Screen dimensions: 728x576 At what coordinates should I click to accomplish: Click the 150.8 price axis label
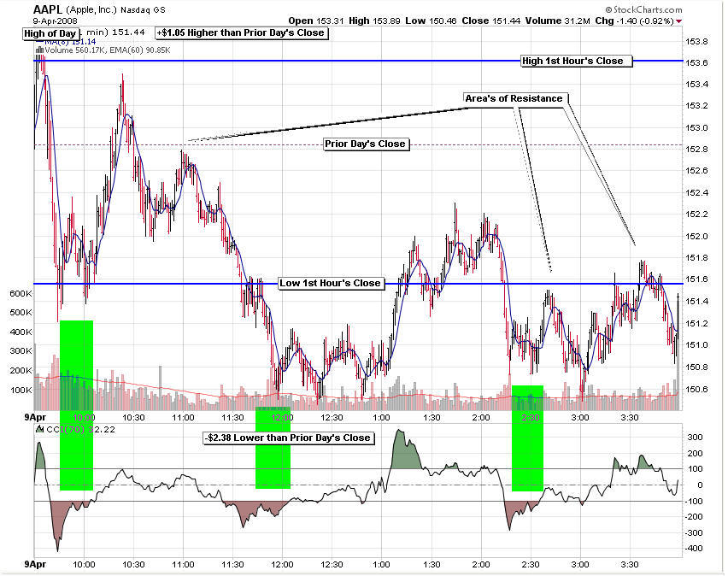pyautogui.click(x=697, y=367)
